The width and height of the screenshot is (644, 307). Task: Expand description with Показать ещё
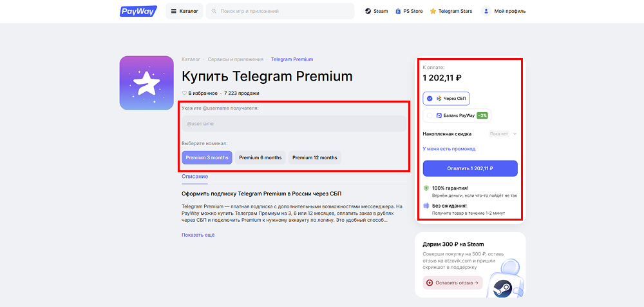[x=198, y=235]
